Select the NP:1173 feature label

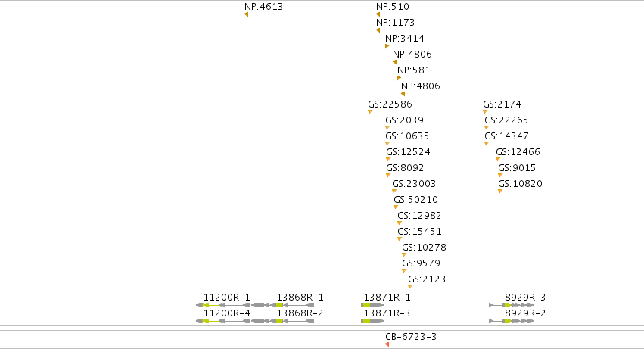[395, 22]
